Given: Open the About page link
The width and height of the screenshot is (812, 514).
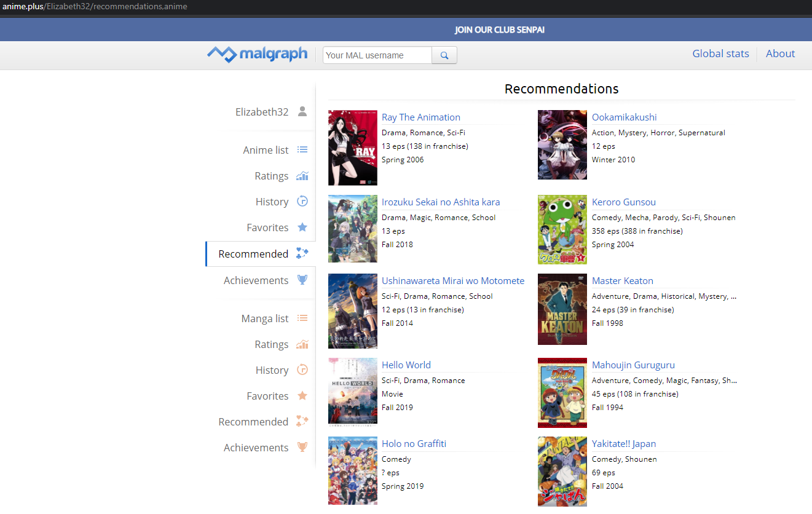Looking at the screenshot, I should (x=780, y=53).
